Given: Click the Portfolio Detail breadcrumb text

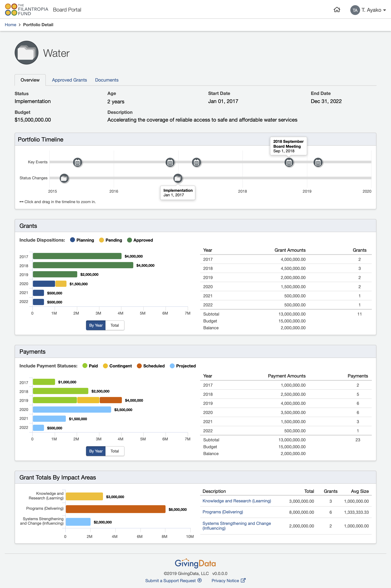Looking at the screenshot, I should click(x=38, y=25).
